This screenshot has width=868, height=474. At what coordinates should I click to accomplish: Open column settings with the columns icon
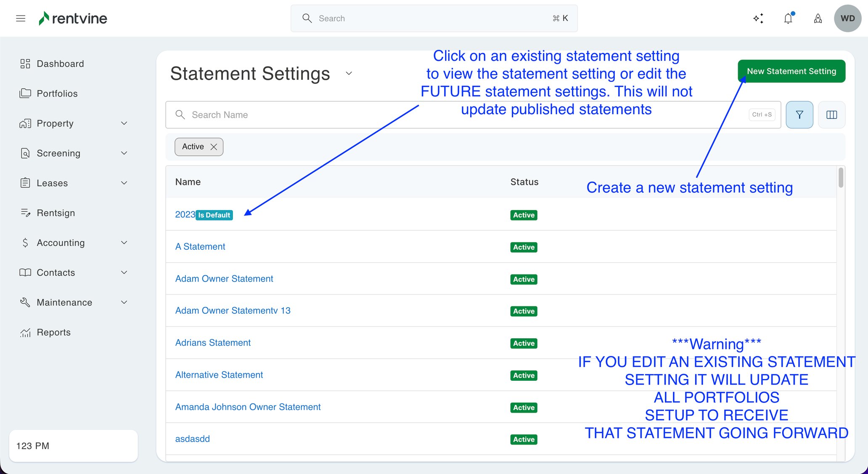point(831,114)
